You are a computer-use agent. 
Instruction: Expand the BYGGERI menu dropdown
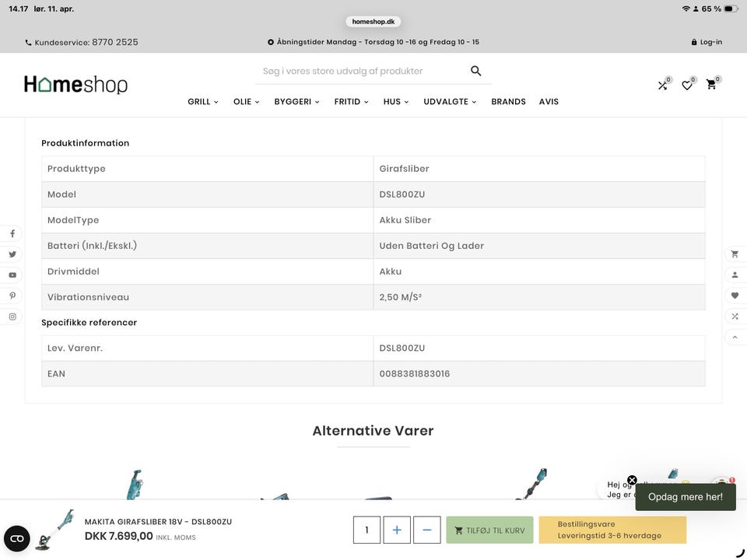(296, 101)
